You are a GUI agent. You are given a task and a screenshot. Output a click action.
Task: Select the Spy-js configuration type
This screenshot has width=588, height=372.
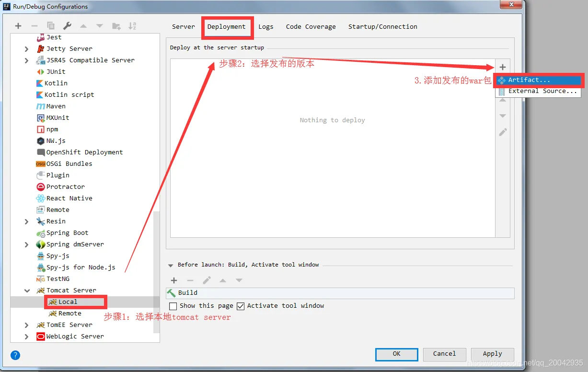(x=53, y=256)
